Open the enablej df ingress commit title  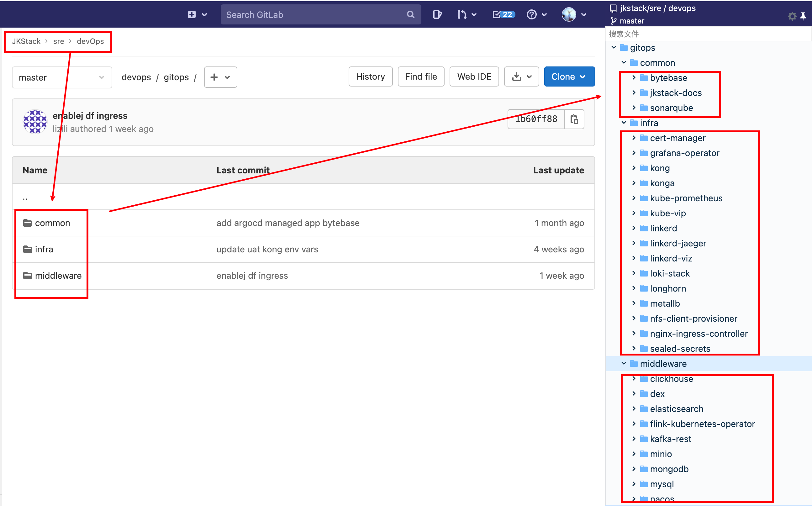coord(90,116)
